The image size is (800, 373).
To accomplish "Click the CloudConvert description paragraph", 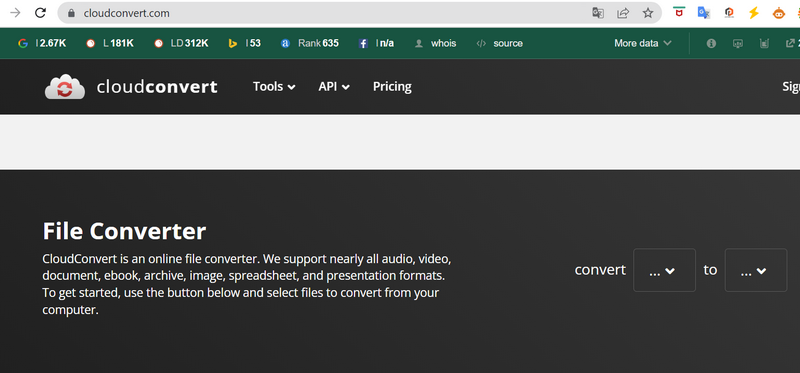I will [x=247, y=284].
